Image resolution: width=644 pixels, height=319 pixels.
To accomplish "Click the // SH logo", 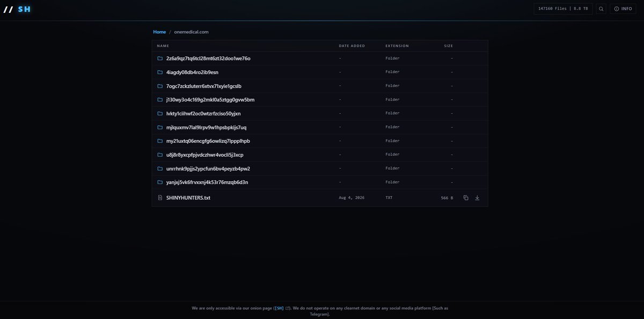I will coord(17,9).
